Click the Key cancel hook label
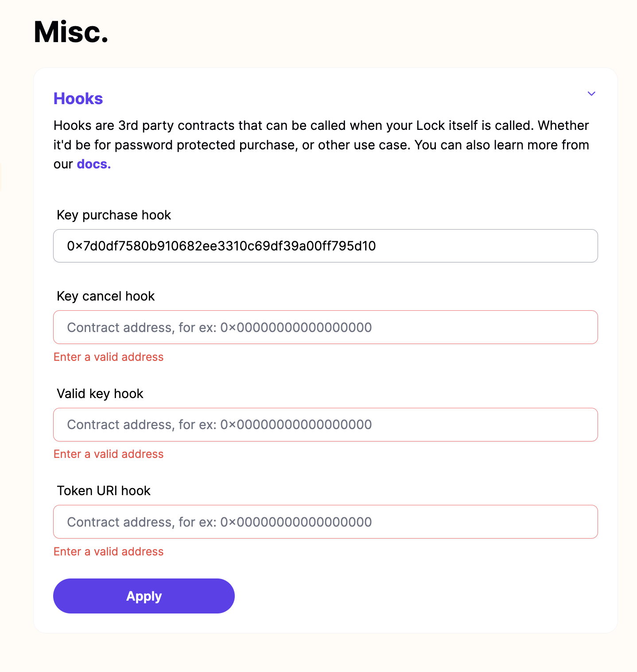The width and height of the screenshot is (637, 672). [x=105, y=296]
